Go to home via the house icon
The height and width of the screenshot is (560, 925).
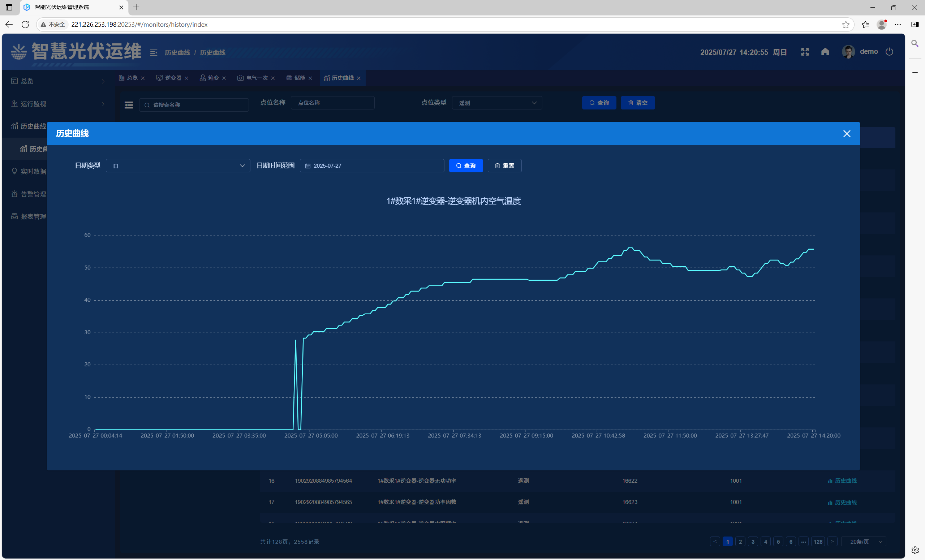pos(825,52)
